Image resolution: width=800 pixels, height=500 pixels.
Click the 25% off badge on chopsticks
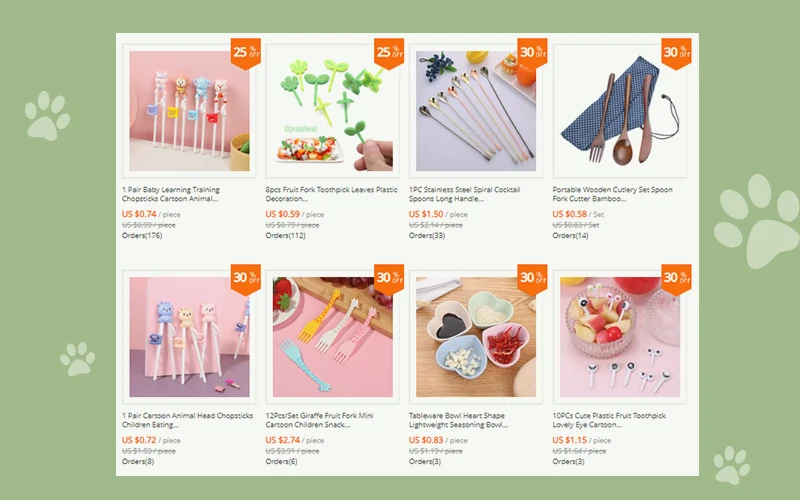click(x=246, y=53)
